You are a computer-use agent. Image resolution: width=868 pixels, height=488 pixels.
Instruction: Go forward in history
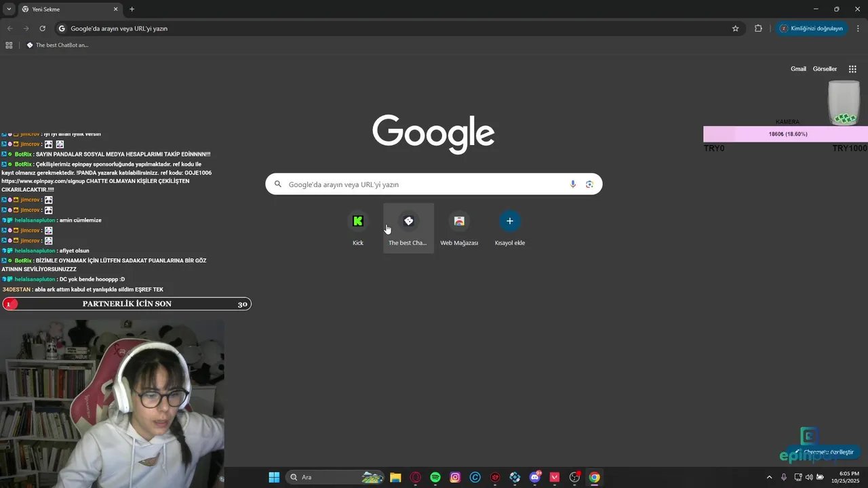26,28
